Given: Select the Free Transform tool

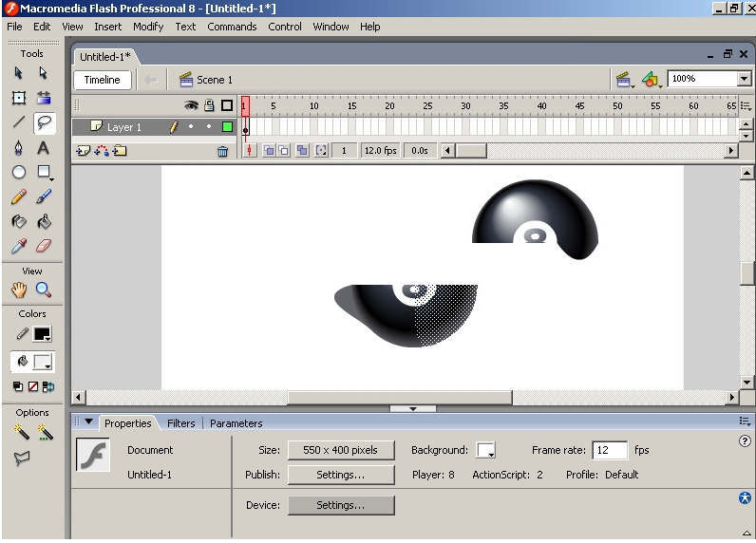Looking at the screenshot, I should (18, 98).
